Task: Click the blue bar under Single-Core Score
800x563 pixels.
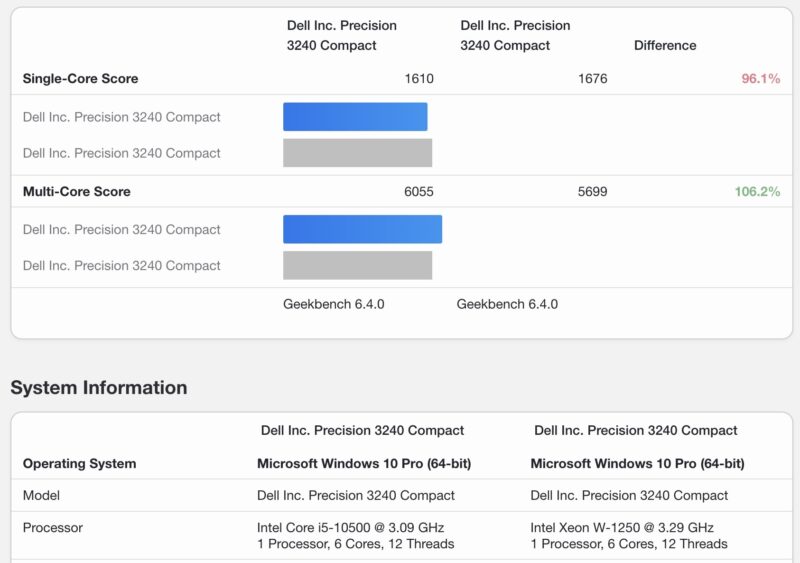Action: (x=355, y=117)
